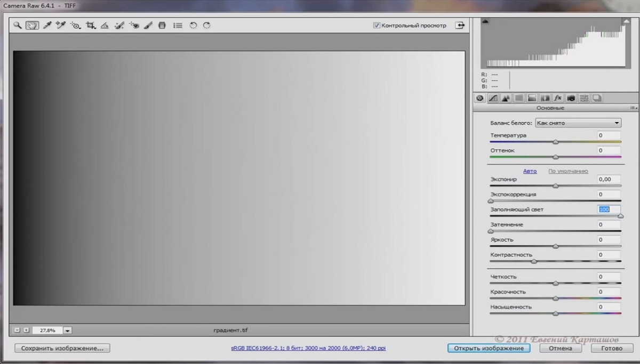Click the Экспокоррекция slider handle
640x364 pixels.
coord(491,201)
